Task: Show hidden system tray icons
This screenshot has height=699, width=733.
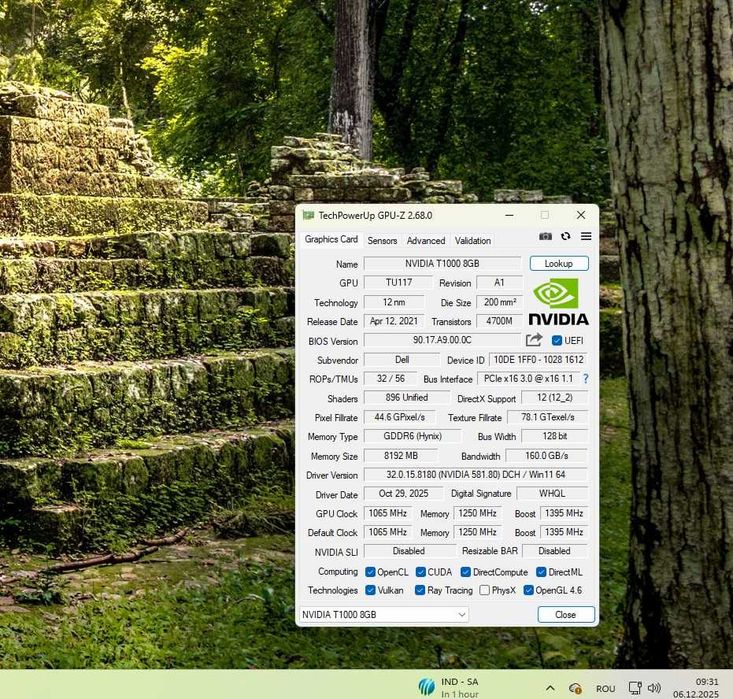Action: [550, 688]
